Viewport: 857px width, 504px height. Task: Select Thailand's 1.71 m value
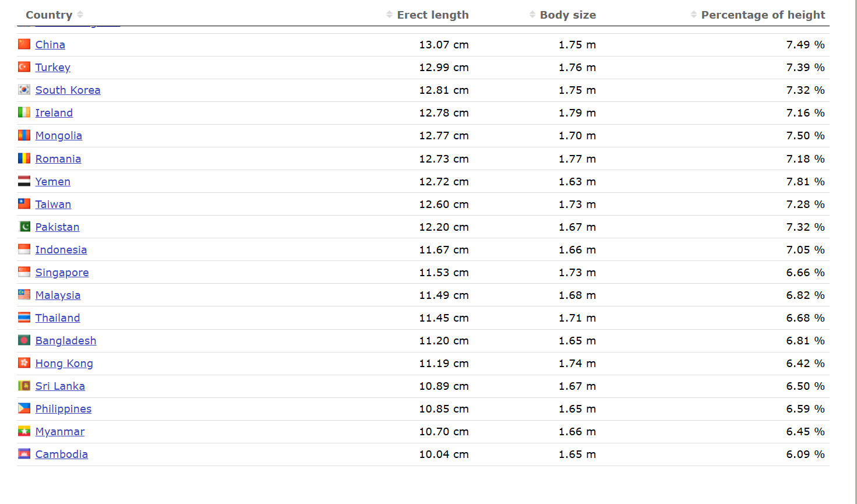577,318
